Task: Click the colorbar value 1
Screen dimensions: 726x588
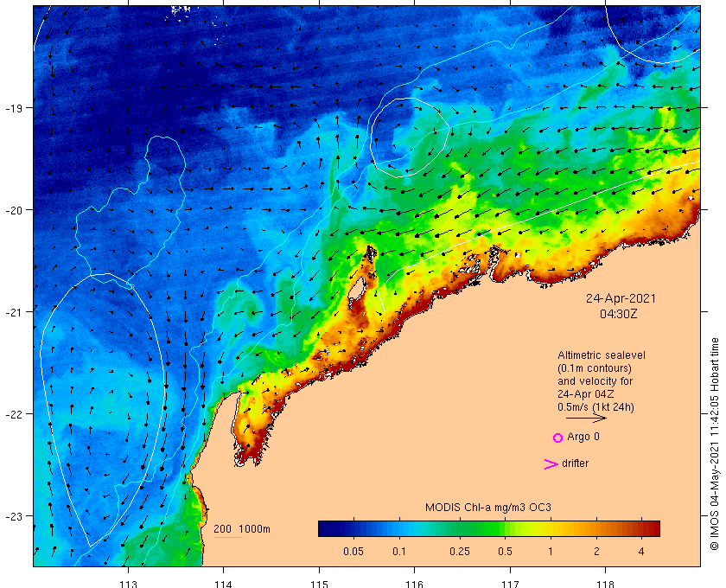Action: 551,552
